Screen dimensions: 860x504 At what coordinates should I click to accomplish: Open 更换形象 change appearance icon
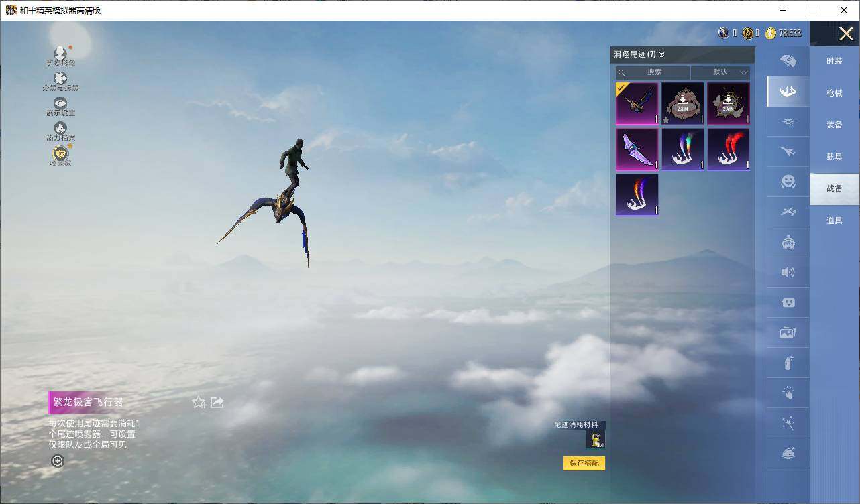pyautogui.click(x=60, y=56)
